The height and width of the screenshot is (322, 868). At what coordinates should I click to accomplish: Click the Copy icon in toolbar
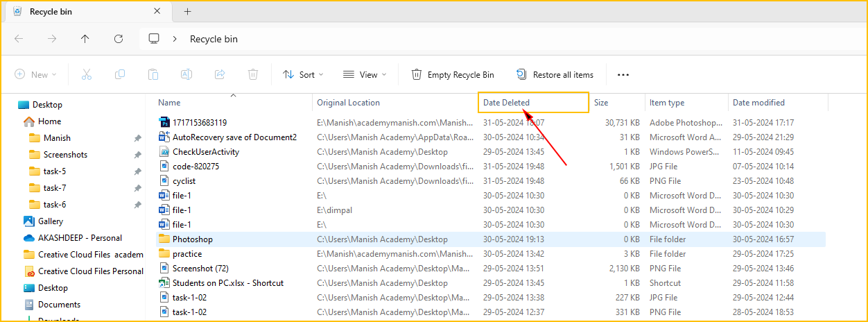pos(120,74)
